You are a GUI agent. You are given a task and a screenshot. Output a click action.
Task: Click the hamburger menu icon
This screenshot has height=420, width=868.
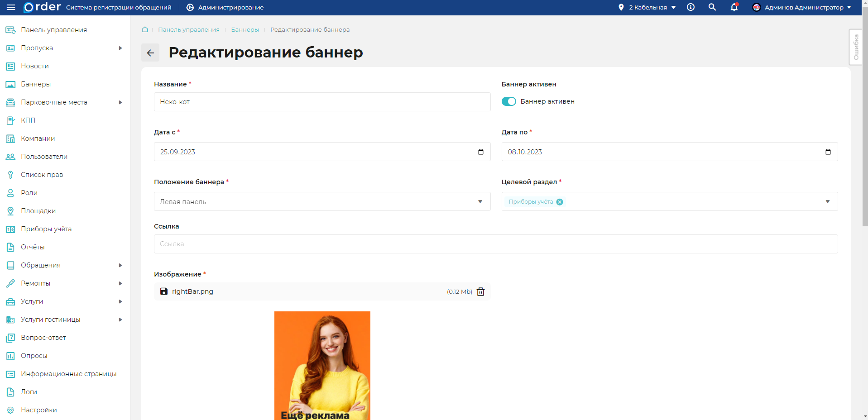pyautogui.click(x=11, y=7)
